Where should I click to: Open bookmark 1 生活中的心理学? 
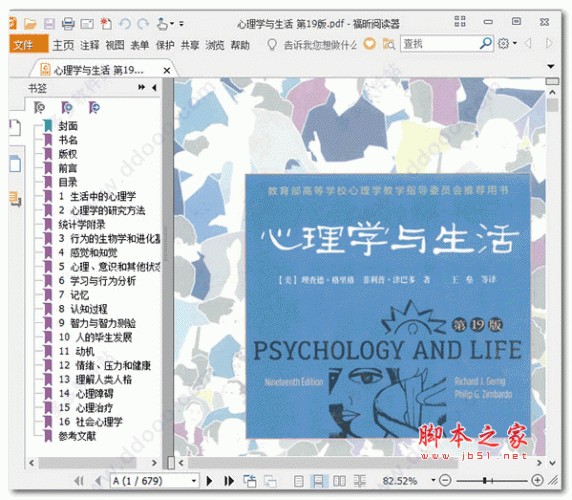click(97, 196)
